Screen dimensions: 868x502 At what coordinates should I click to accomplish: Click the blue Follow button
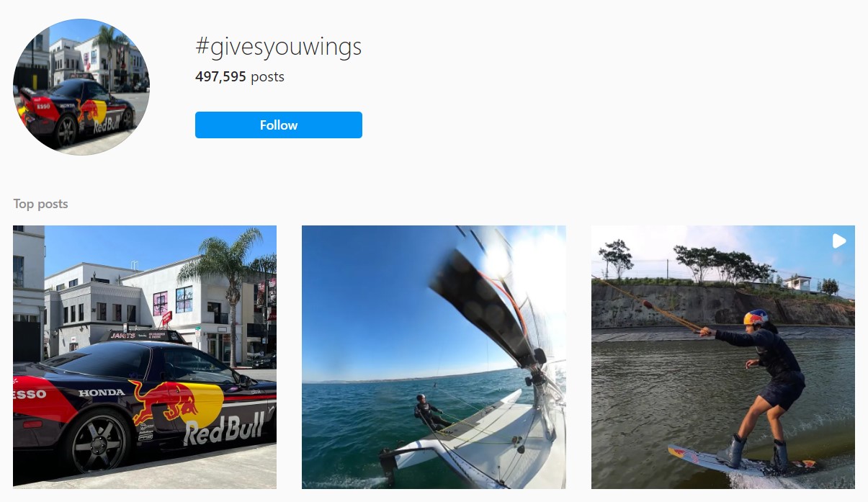pos(278,125)
